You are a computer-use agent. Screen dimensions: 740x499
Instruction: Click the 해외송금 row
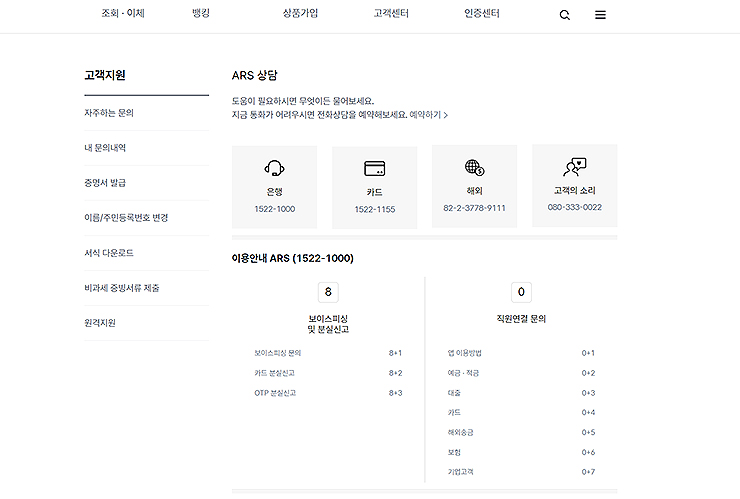tap(521, 432)
